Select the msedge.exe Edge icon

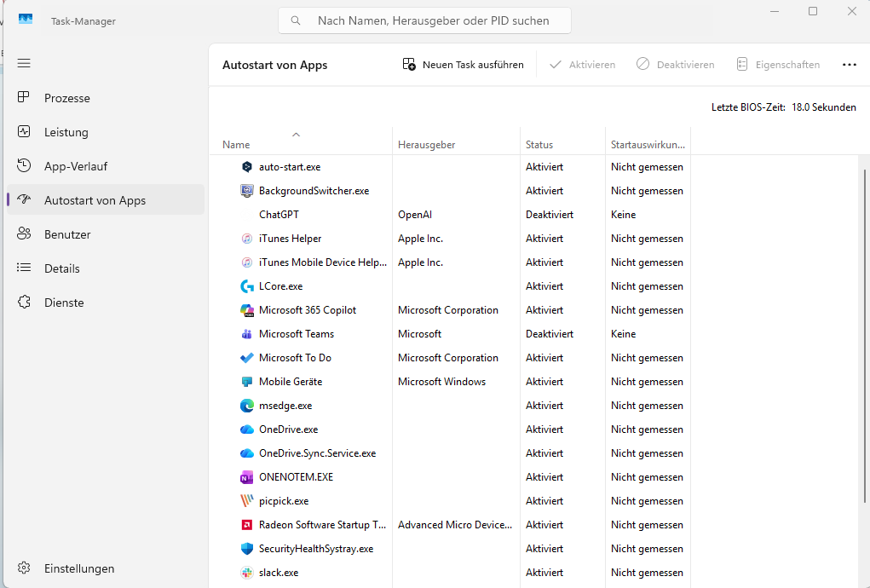(x=245, y=405)
